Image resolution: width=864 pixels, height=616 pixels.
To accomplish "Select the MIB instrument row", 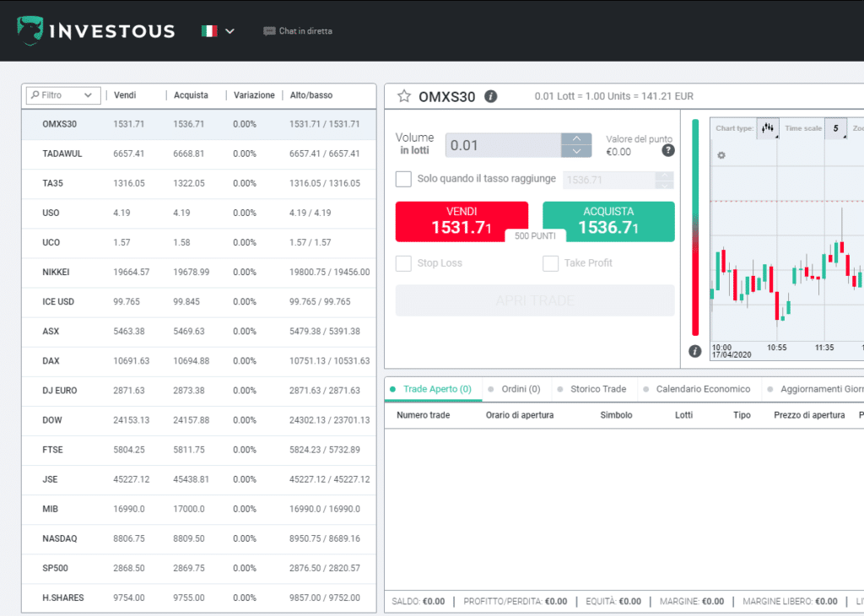I will (x=199, y=509).
